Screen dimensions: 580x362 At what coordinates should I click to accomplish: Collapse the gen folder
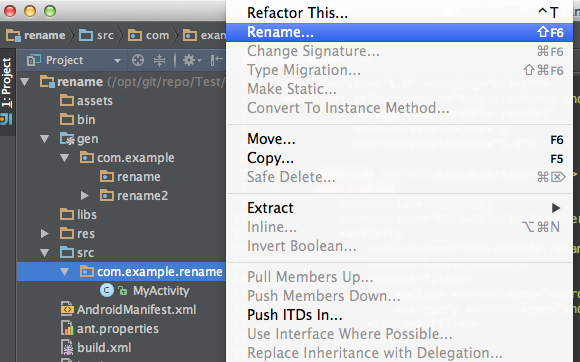pos(45,139)
